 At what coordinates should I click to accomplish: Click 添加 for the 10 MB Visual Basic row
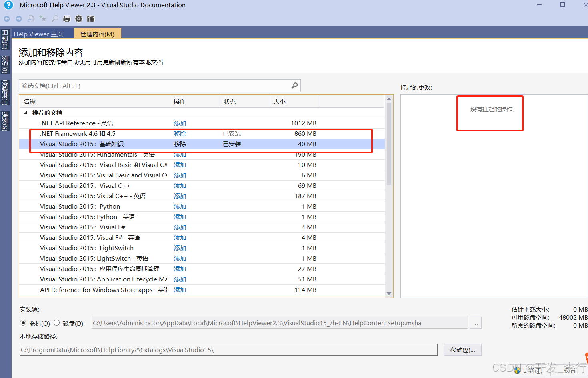(180, 165)
